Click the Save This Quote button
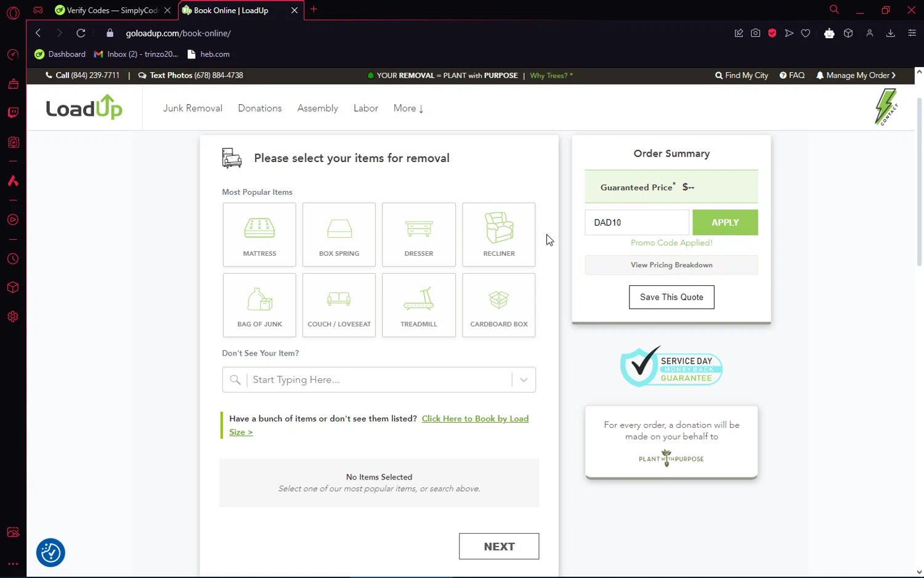Viewport: 924px width, 578px height. 671,297
